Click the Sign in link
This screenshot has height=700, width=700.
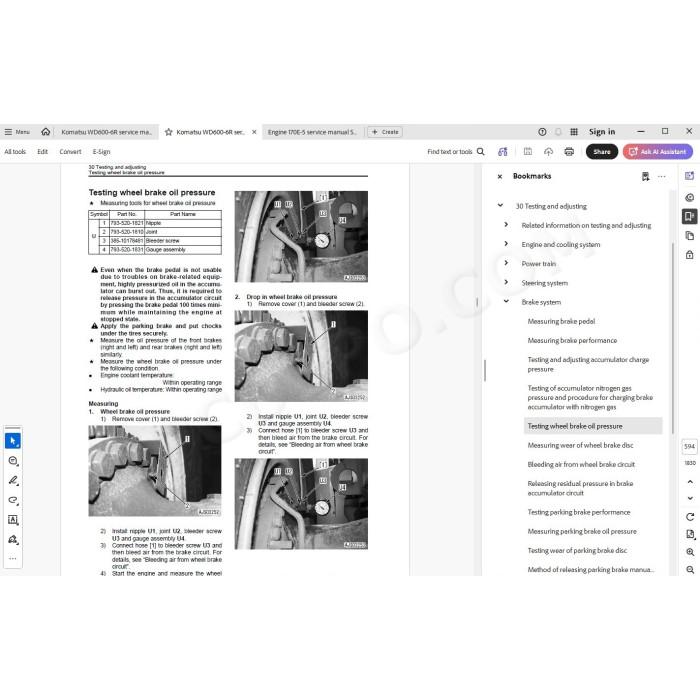pyautogui.click(x=602, y=132)
